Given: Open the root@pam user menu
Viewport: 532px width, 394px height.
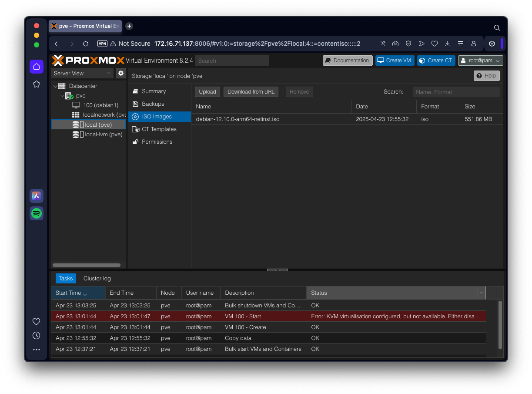Looking at the screenshot, I should tap(480, 61).
